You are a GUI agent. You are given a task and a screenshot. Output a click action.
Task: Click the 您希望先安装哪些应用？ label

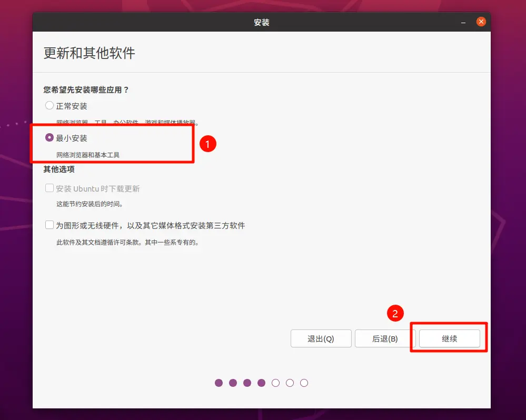click(x=86, y=90)
